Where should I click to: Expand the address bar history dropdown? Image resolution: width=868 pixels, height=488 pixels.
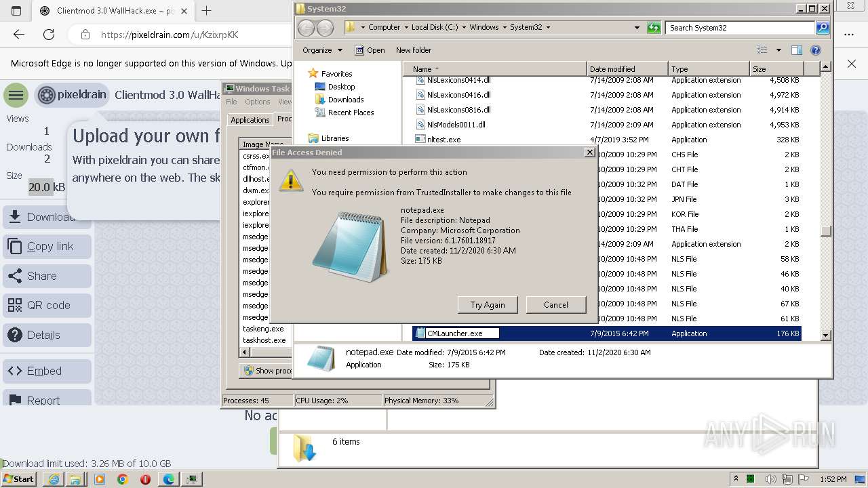pos(637,28)
